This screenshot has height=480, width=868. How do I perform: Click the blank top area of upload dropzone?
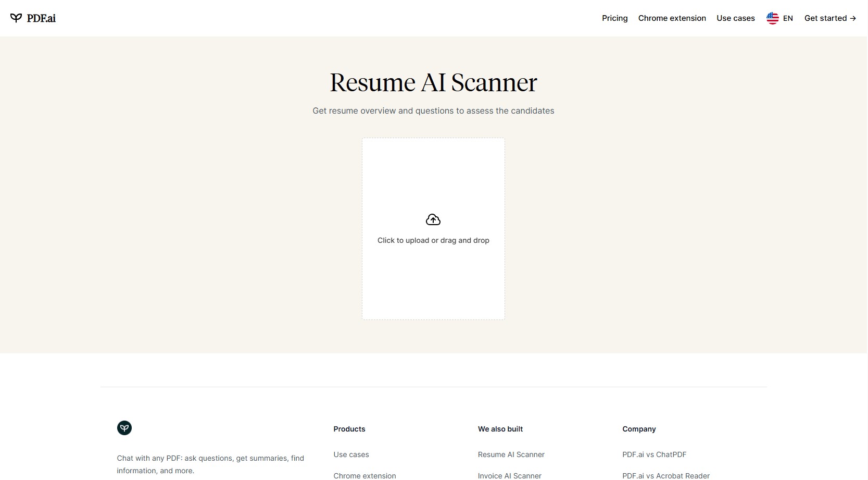433,167
